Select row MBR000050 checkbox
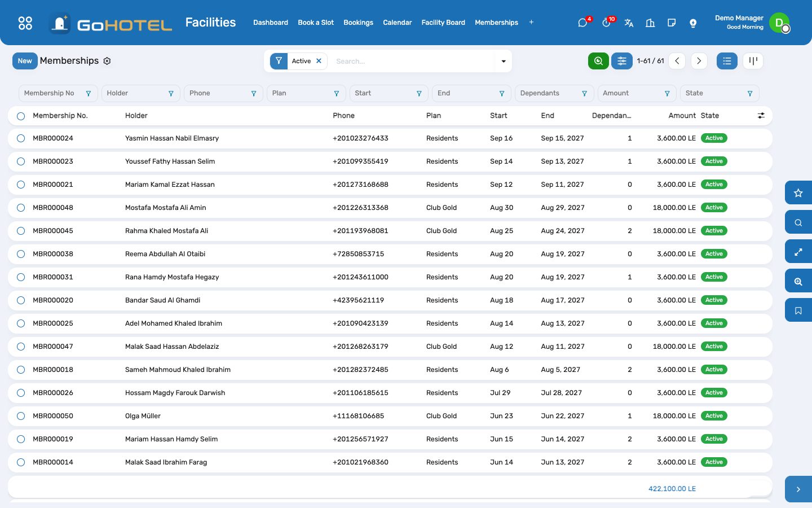The height and width of the screenshot is (508, 812). pyautogui.click(x=21, y=416)
